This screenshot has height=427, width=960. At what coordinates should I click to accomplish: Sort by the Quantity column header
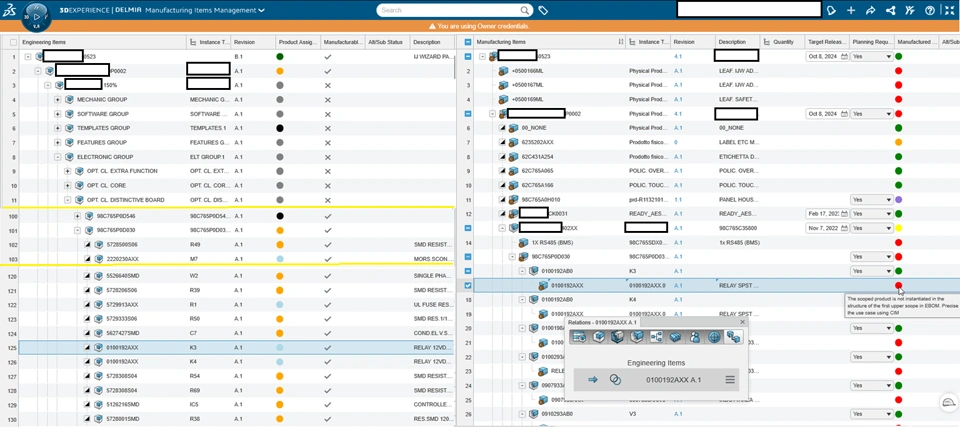(x=782, y=42)
